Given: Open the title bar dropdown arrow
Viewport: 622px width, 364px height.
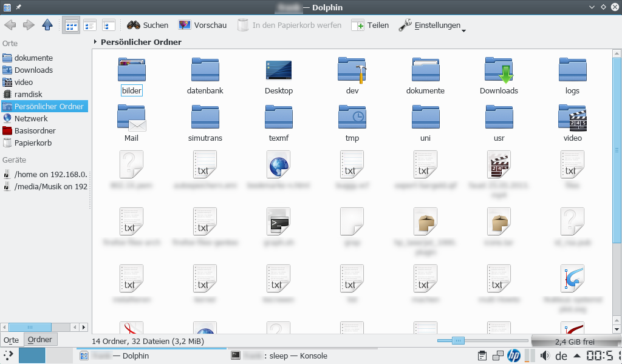Looking at the screenshot, I should (591, 7).
